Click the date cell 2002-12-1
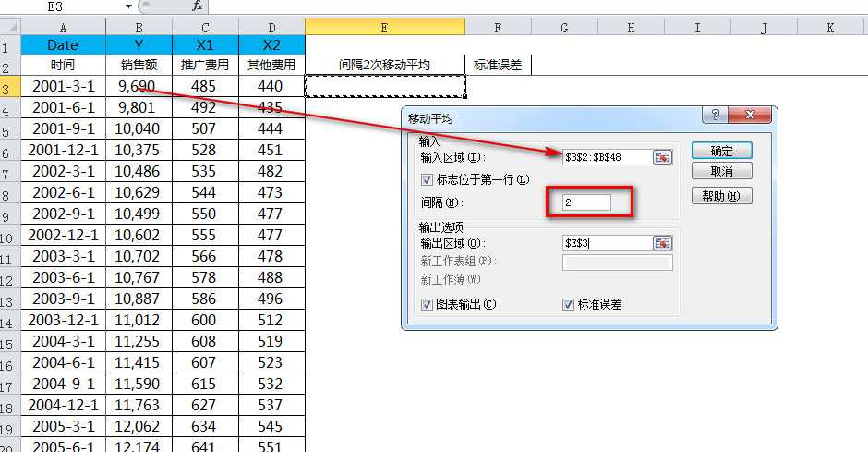Screen dimensions: 868x452 pos(63,235)
